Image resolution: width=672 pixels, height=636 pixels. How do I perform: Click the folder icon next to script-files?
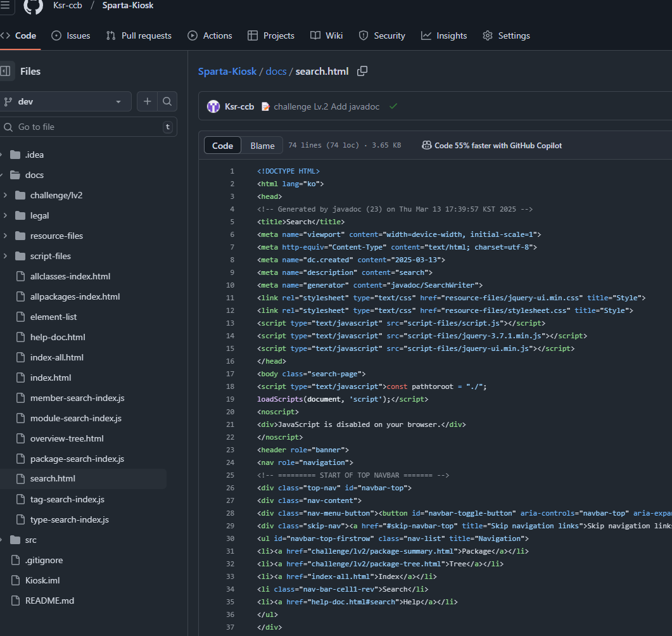point(20,256)
